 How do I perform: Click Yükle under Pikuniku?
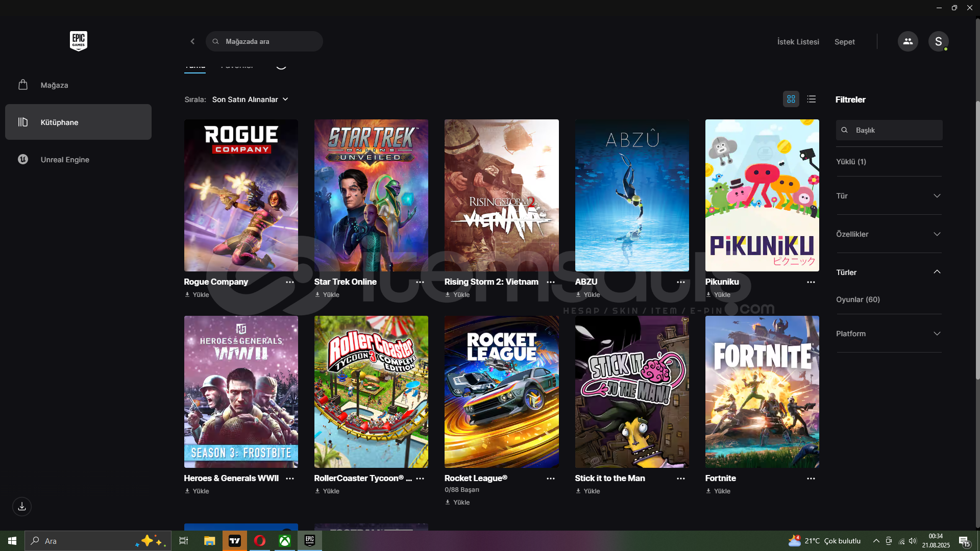pos(718,295)
